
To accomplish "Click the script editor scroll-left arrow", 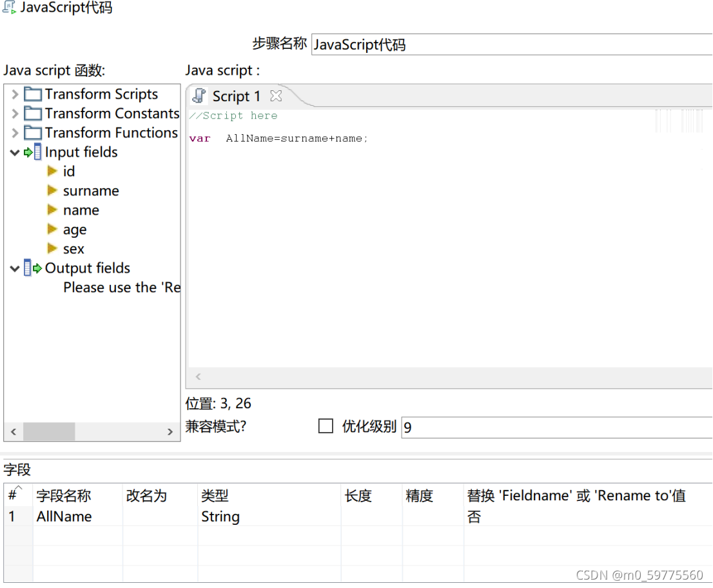I will pyautogui.click(x=199, y=377).
